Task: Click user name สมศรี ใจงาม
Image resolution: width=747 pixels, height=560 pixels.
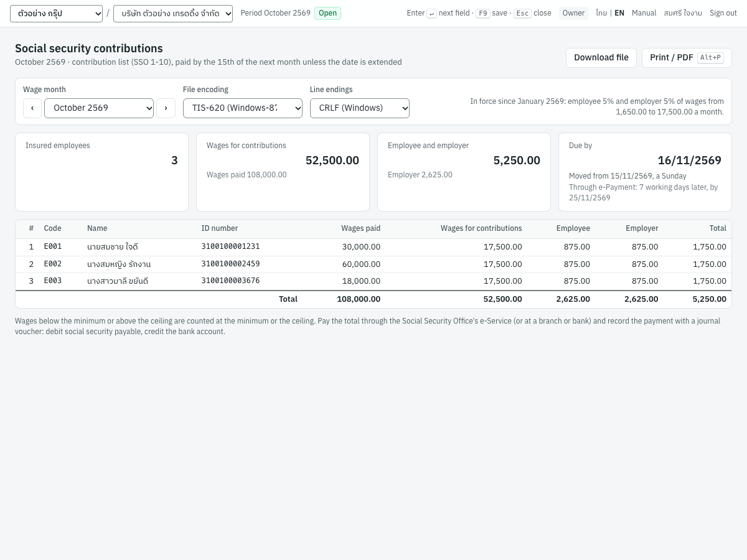Action: pos(683,13)
